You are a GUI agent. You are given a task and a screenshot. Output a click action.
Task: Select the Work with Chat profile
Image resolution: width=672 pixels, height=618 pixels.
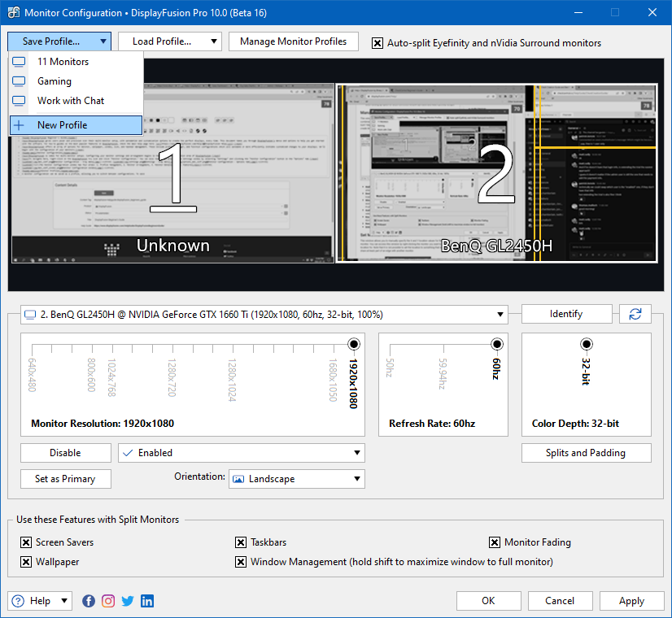tap(76, 101)
